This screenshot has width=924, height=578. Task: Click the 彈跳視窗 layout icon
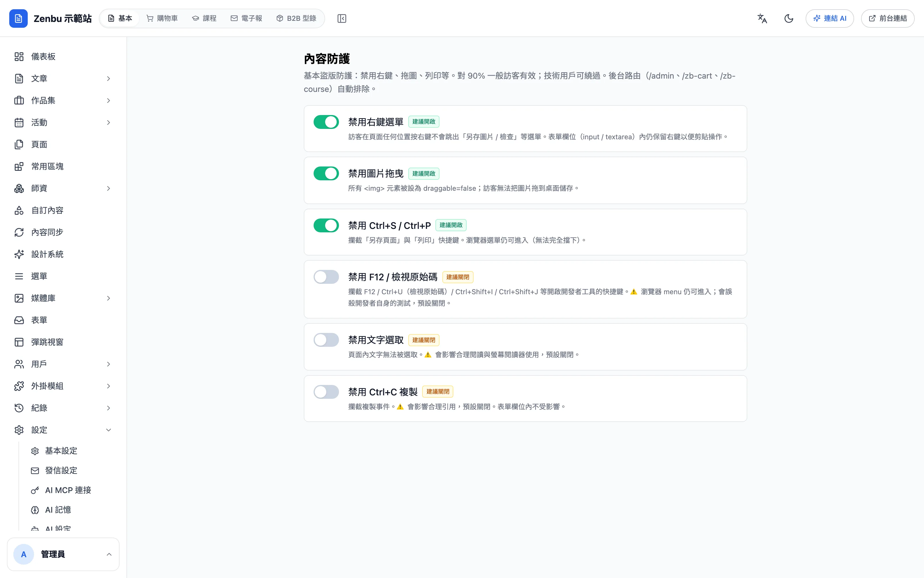(x=19, y=342)
